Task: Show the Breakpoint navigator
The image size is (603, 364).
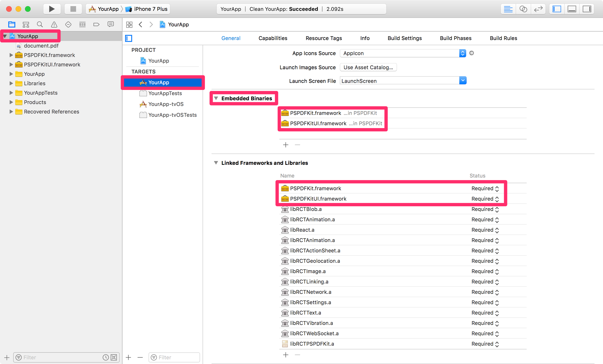Action: tap(96, 24)
